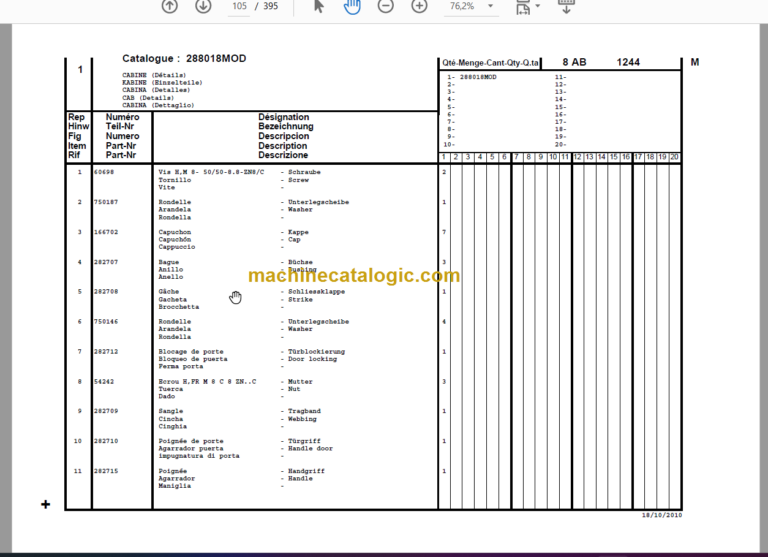The height and width of the screenshot is (557, 768).
Task: Click the '8 AB' header code
Action: coord(575,62)
